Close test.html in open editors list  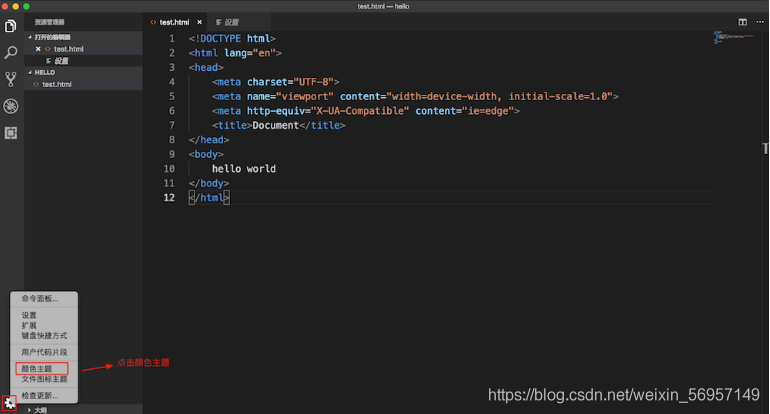[x=38, y=49]
